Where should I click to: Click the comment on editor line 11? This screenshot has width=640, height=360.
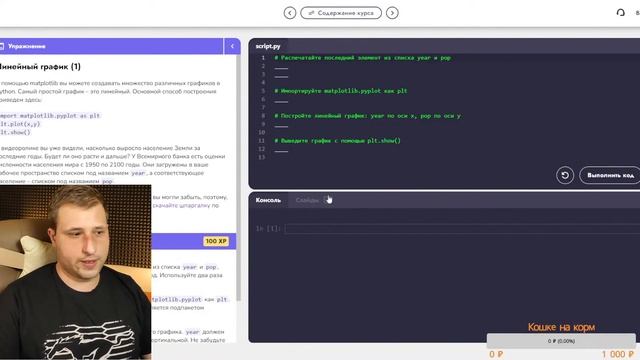pos(338,140)
